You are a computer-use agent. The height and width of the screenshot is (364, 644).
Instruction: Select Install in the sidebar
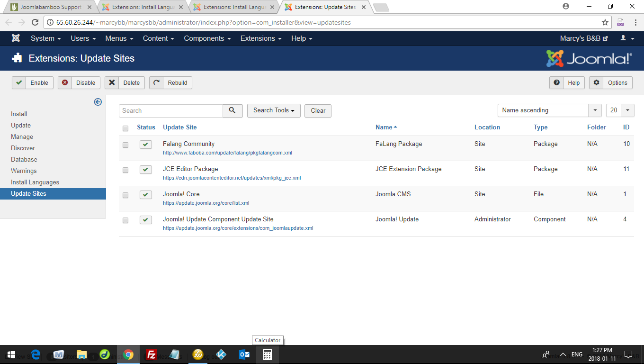(19, 114)
